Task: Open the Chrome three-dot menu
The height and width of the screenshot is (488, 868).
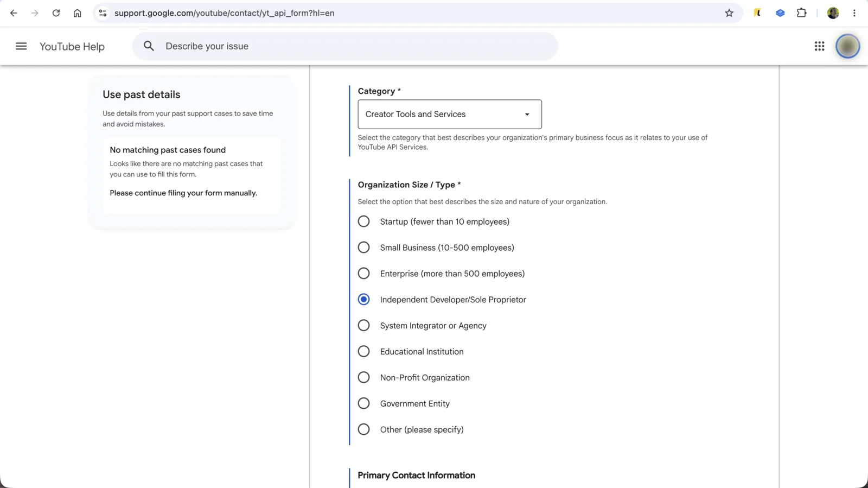Action: pos(854,13)
